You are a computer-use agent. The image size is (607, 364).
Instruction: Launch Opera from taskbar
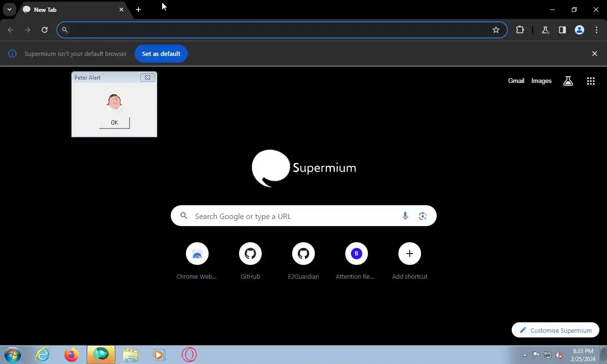[x=189, y=355]
